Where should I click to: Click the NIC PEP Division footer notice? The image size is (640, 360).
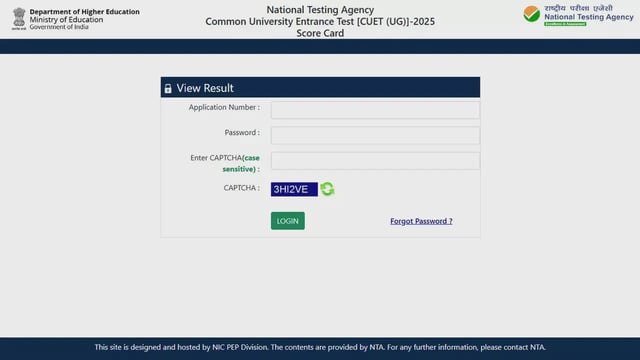click(320, 347)
